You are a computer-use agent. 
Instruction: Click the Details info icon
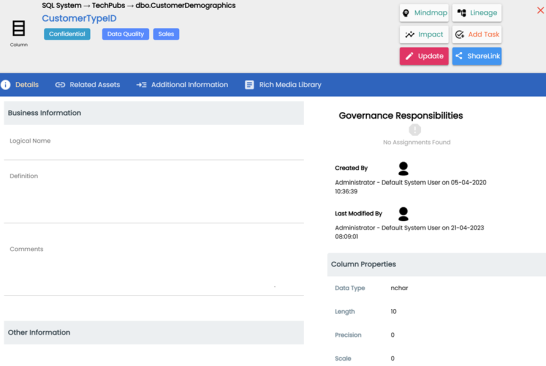click(x=6, y=85)
